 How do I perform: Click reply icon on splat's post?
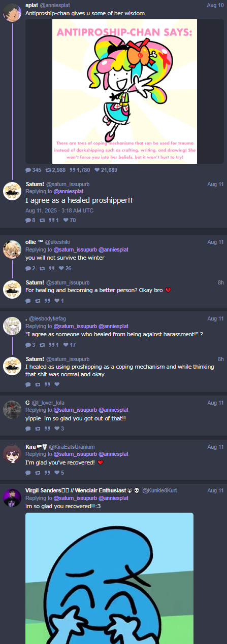[28, 169]
